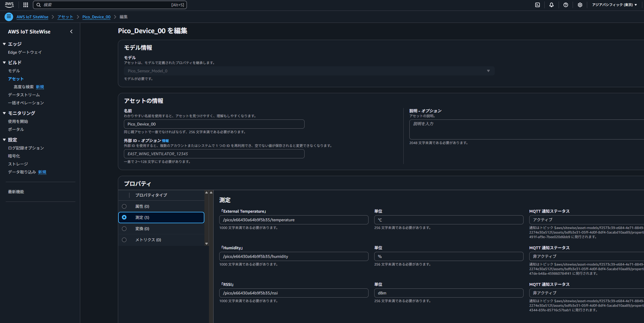The height and width of the screenshot is (323, 644).
Task: Open モデル in the sidebar
Action: [x=14, y=71]
